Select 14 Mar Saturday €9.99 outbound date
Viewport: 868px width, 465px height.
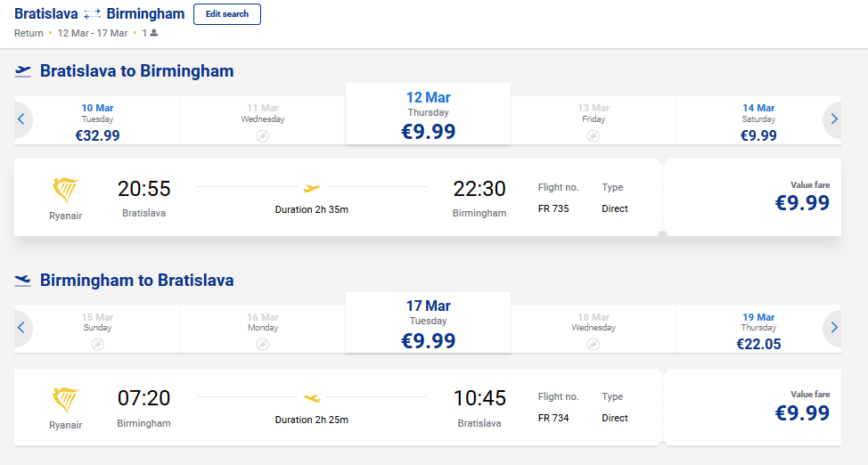pyautogui.click(x=758, y=120)
